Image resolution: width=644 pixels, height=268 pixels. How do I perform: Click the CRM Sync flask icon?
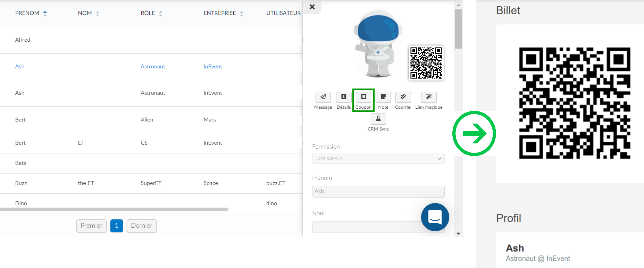[378, 119]
